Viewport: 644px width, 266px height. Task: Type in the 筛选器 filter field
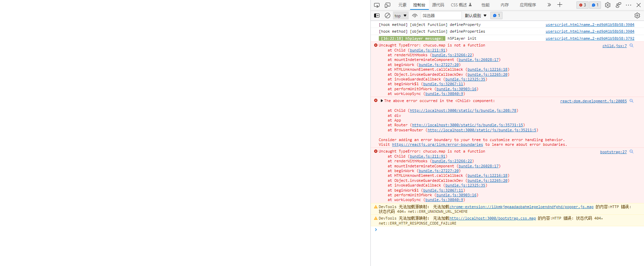point(441,15)
